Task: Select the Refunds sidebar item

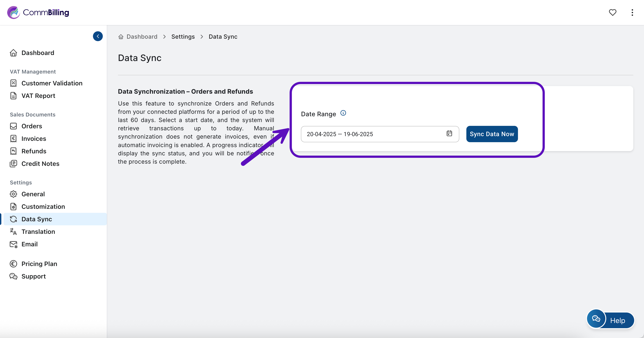Action: click(x=34, y=151)
